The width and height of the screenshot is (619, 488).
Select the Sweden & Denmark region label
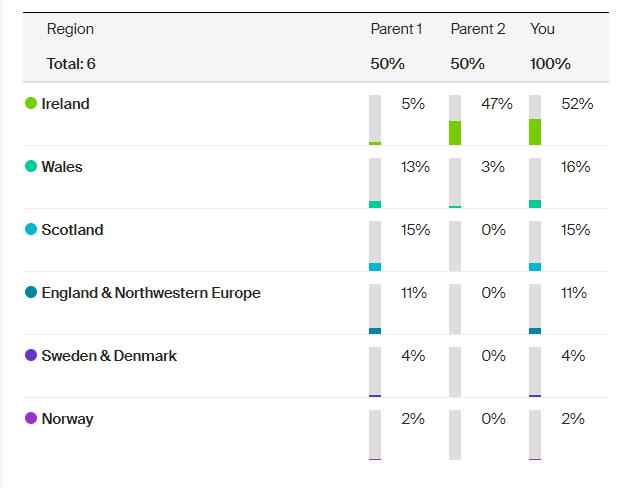(x=109, y=356)
